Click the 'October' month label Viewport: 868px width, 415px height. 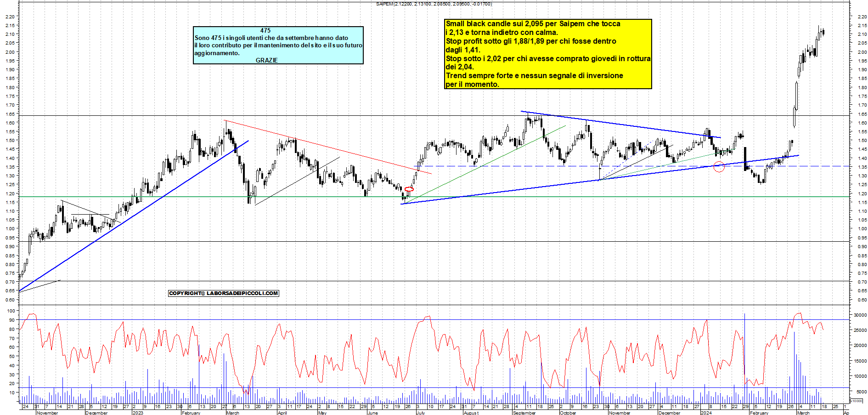(x=568, y=413)
